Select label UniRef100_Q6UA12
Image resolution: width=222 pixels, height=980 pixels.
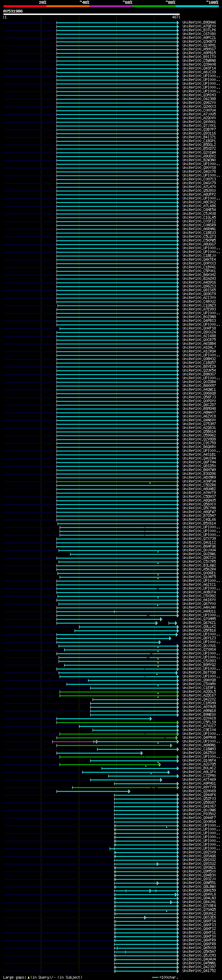199,913
